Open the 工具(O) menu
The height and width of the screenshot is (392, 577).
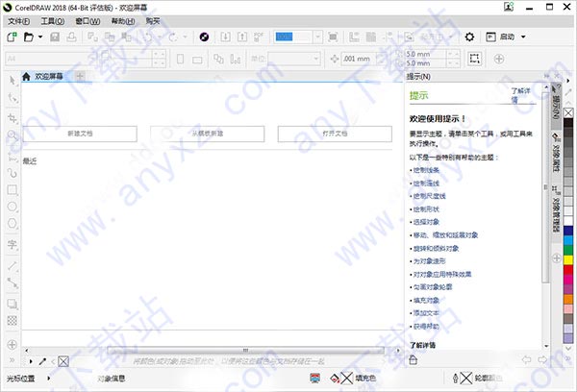tap(52, 21)
